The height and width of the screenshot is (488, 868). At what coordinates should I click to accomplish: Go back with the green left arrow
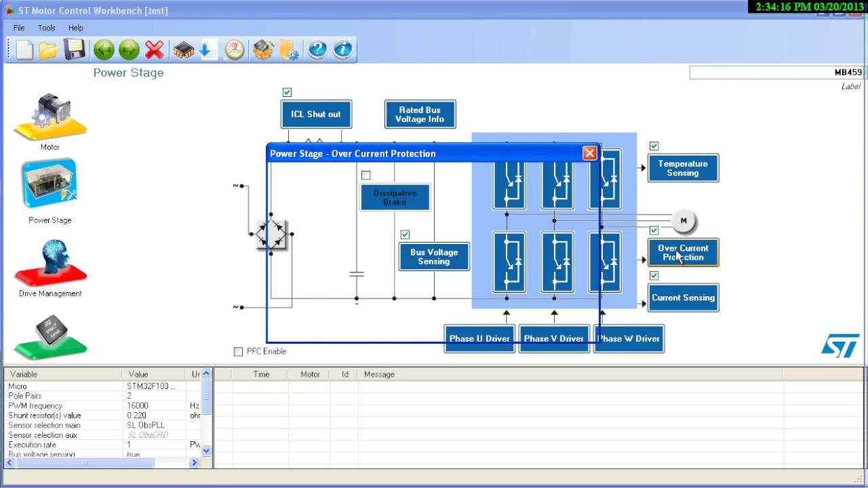104,49
